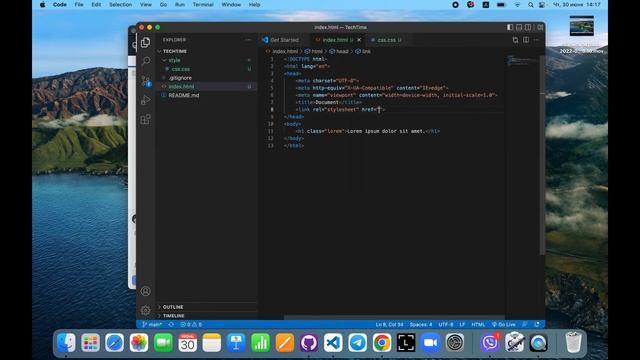Change language mode HTML in status bar
This screenshot has height=360, width=640.
(x=478, y=324)
